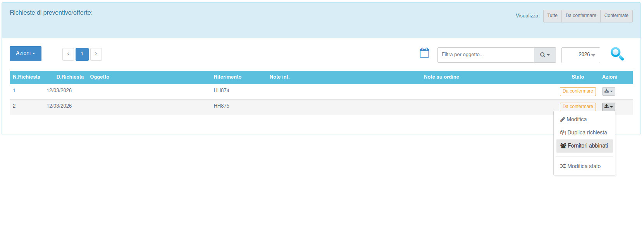Click the download actions icon for row 2
This screenshot has width=644, height=232.
(x=608, y=107)
